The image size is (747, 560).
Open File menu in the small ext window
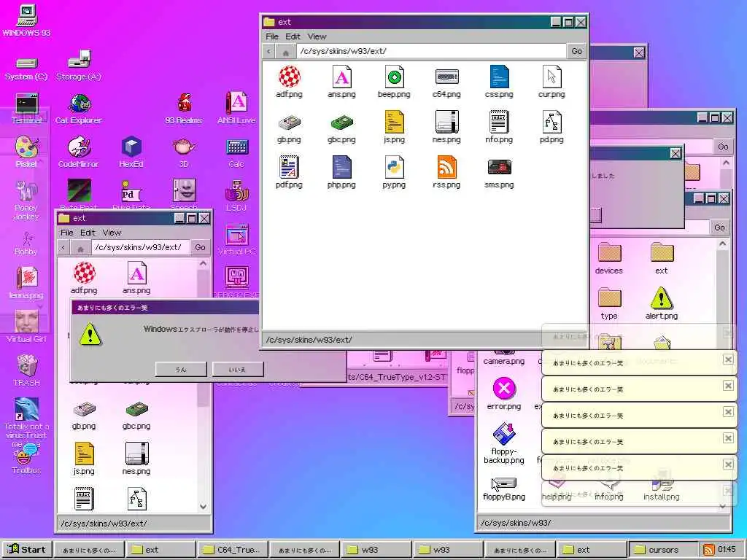[66, 233]
